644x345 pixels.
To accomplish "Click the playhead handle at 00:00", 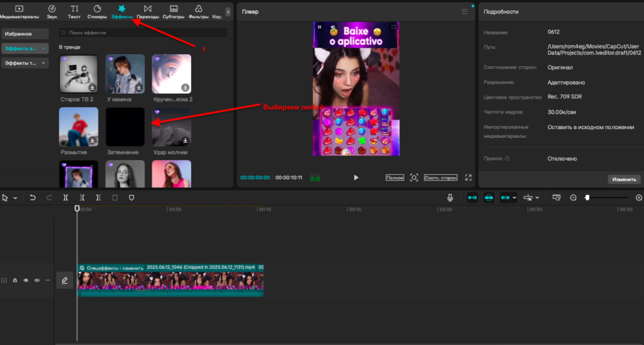I will click(x=77, y=208).
